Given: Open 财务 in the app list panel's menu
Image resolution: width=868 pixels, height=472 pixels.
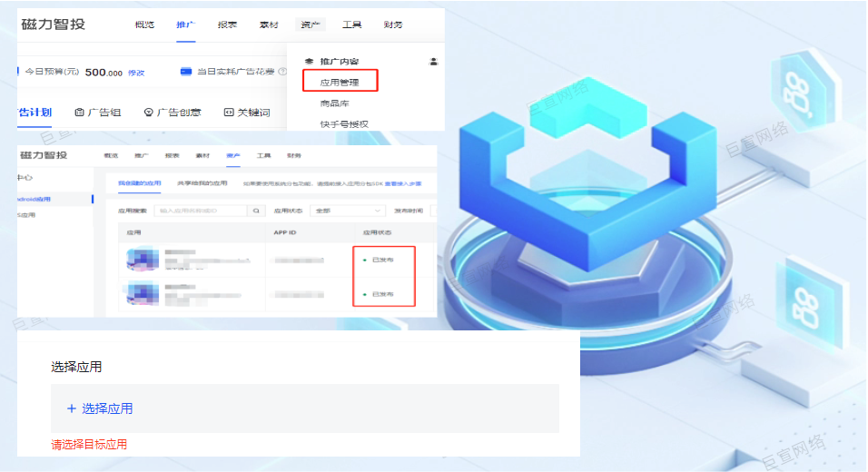Looking at the screenshot, I should coord(294,155).
